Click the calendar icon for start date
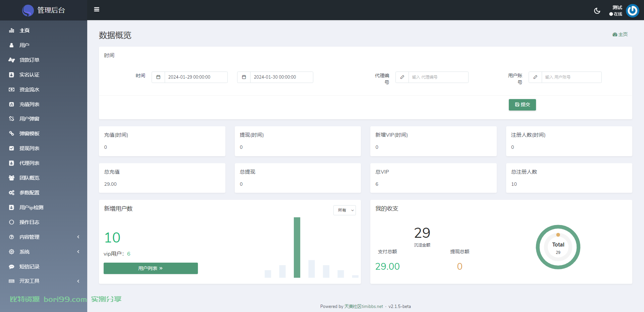This screenshot has height=312, width=644. click(x=158, y=77)
